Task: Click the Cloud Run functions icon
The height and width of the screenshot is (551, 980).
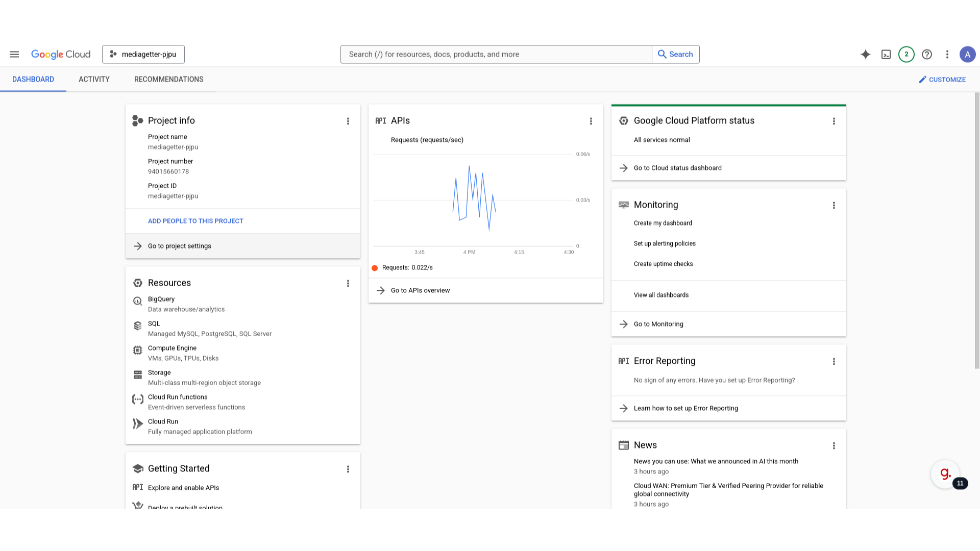Action: click(138, 399)
